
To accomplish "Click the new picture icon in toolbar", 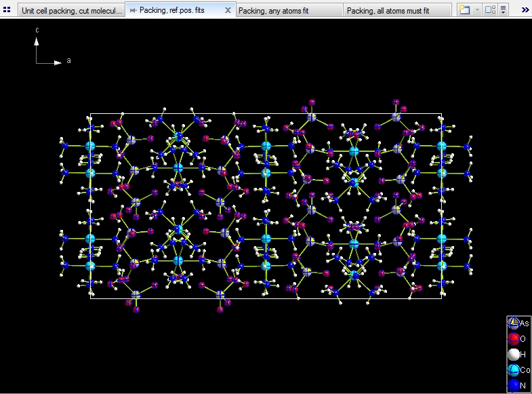I will (x=464, y=10).
